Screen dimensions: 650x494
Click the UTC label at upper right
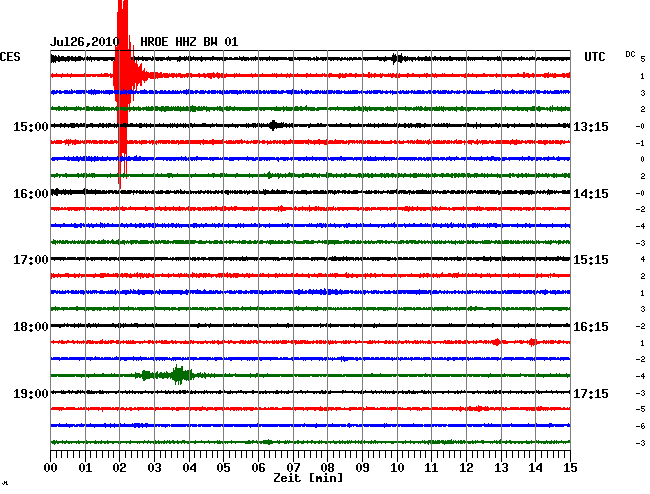[x=594, y=57]
